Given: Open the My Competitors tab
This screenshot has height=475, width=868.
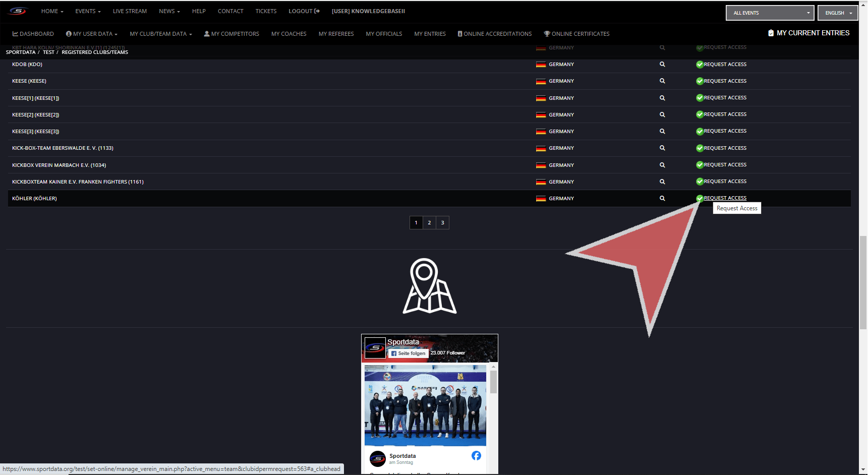Looking at the screenshot, I should (232, 34).
